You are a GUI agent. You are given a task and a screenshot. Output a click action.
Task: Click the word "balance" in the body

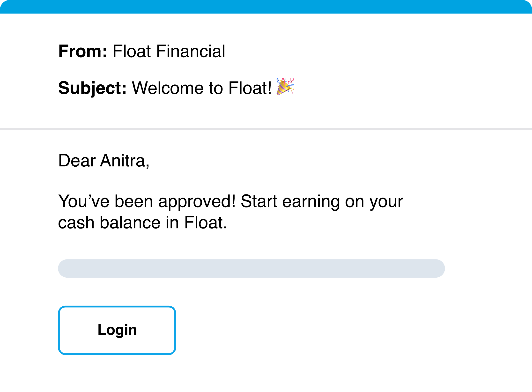tap(130, 223)
